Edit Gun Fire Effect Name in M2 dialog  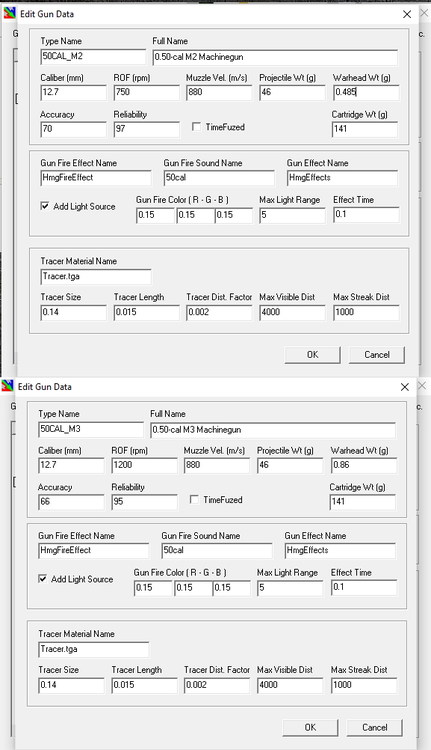coord(96,178)
